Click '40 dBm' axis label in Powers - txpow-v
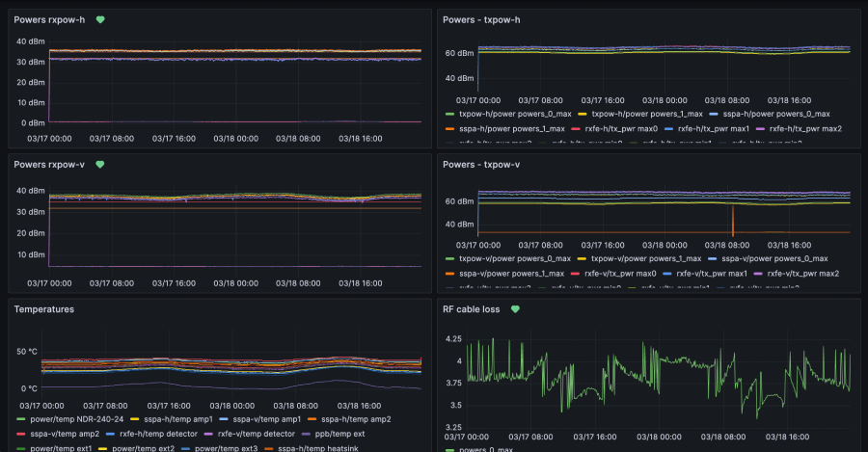 click(459, 225)
